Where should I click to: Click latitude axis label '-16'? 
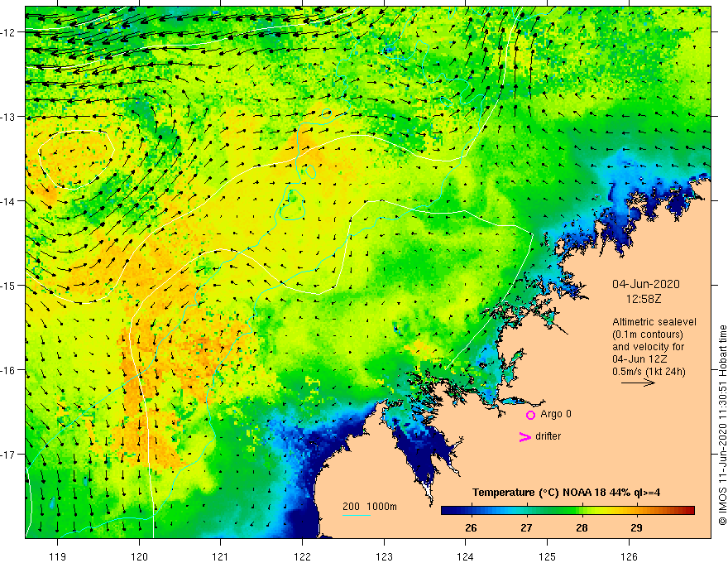8,370
